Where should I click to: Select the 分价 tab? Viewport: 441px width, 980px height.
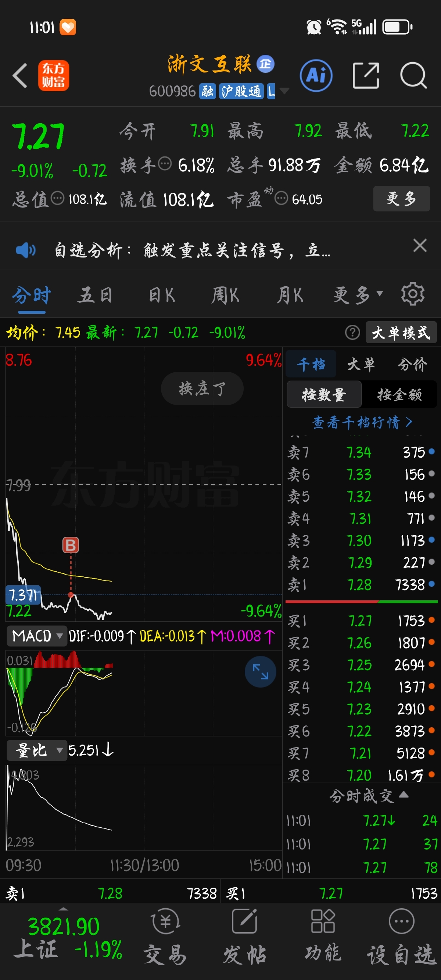(412, 364)
